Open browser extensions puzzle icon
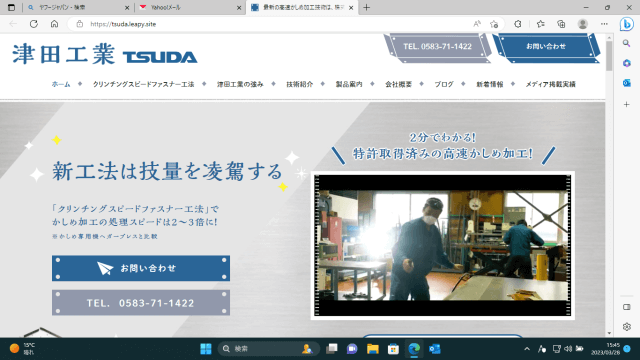Viewport: 640px width, 360px height. click(x=518, y=24)
